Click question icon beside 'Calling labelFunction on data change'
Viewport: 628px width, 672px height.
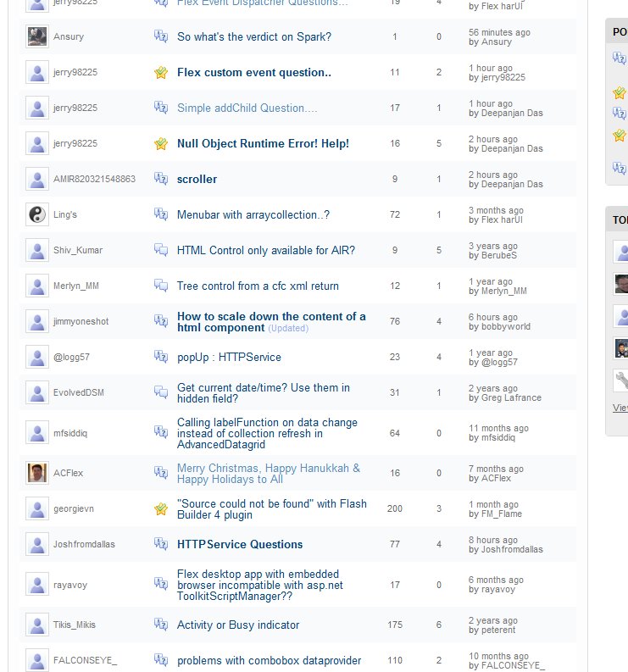tap(161, 431)
